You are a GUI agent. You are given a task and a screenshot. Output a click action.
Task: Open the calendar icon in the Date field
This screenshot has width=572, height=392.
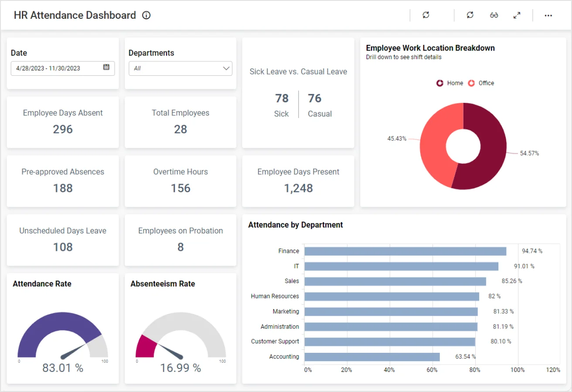point(106,67)
